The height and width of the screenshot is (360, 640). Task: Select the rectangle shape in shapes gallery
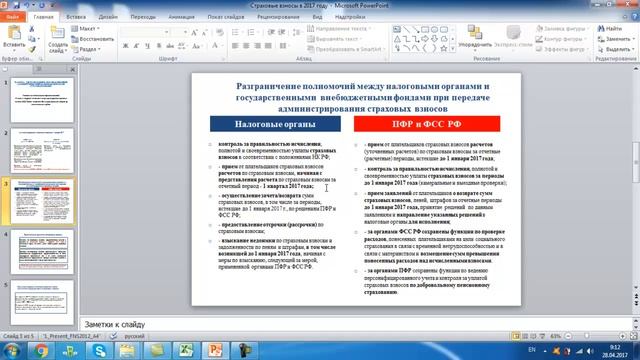425,29
